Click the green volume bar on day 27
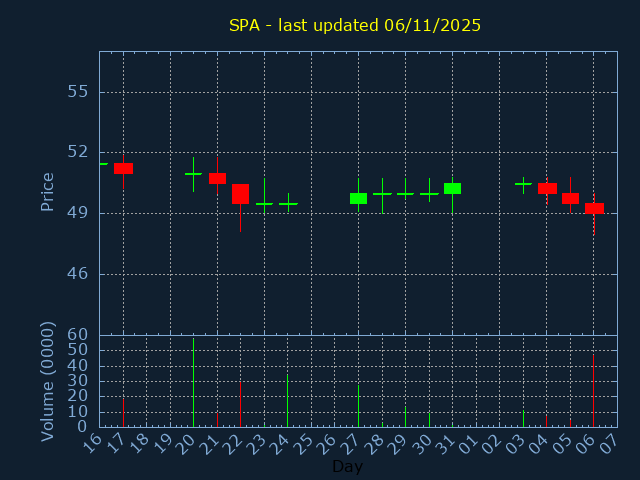This screenshot has height=480, width=640. [358, 406]
